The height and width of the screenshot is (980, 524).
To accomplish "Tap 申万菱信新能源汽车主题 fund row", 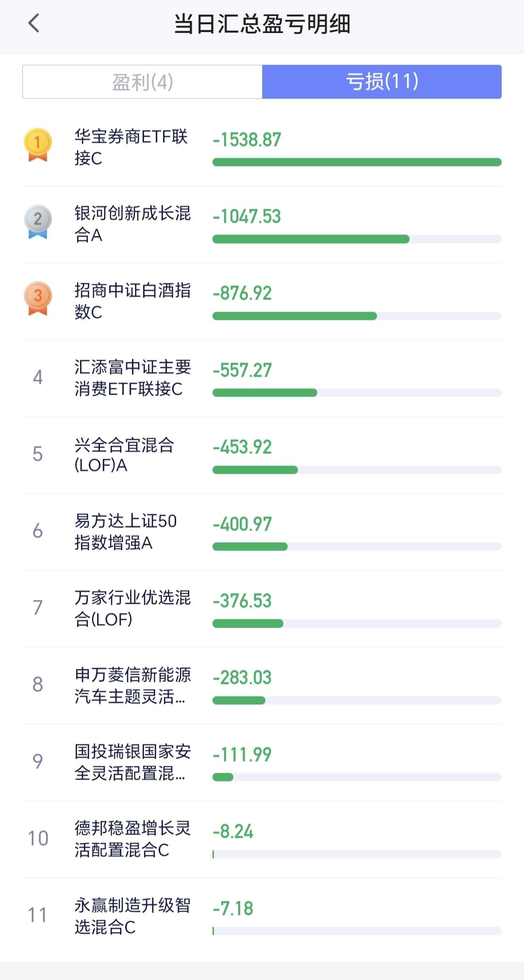I will (x=132, y=685).
